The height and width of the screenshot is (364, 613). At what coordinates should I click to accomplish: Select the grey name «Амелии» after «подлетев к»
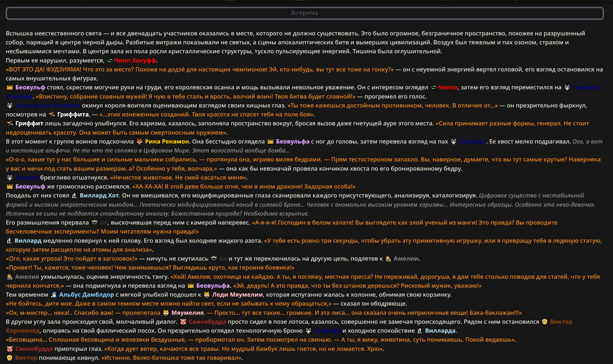point(406,259)
